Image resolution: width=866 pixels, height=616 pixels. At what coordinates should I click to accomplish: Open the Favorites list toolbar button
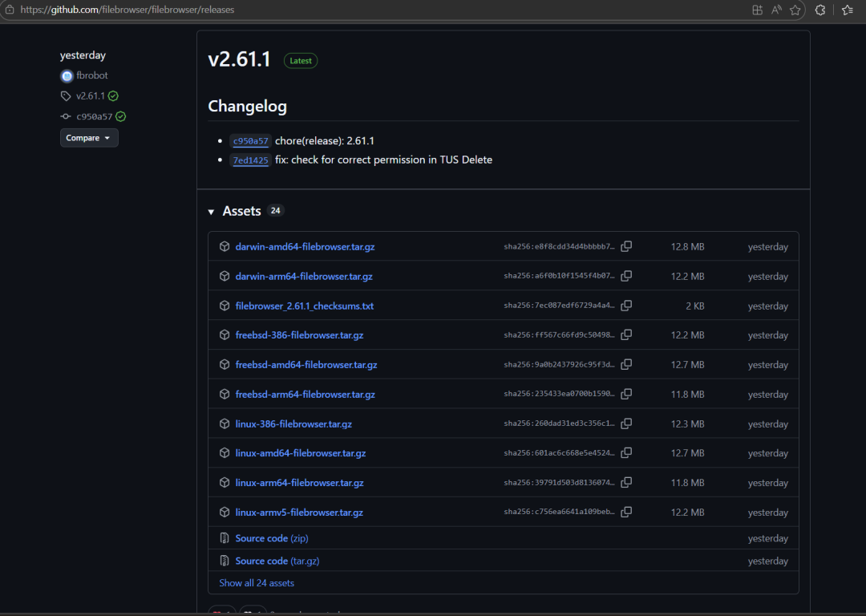[x=848, y=10]
